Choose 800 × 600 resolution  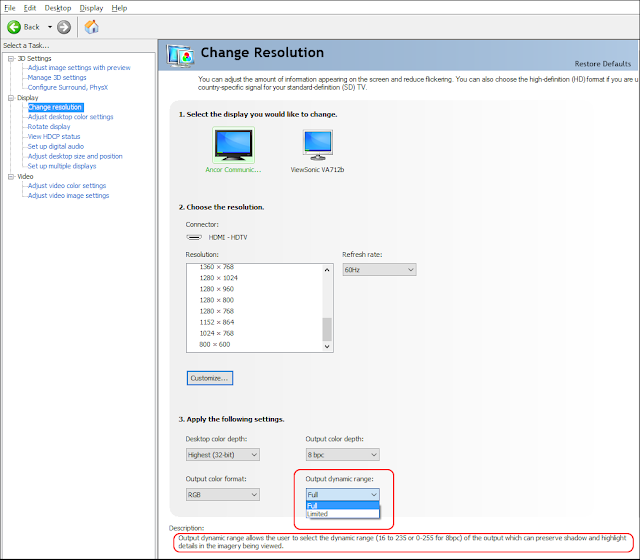click(214, 344)
